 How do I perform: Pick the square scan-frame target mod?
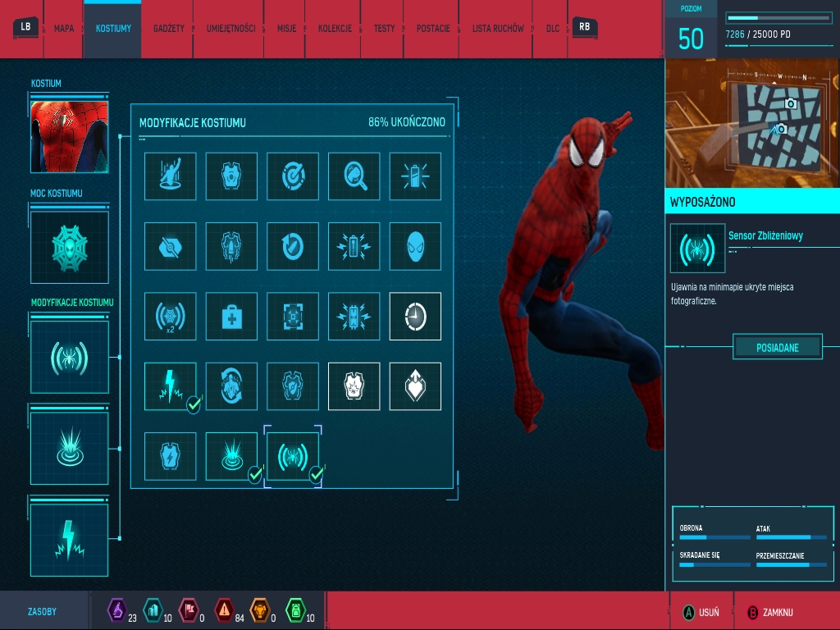click(293, 316)
